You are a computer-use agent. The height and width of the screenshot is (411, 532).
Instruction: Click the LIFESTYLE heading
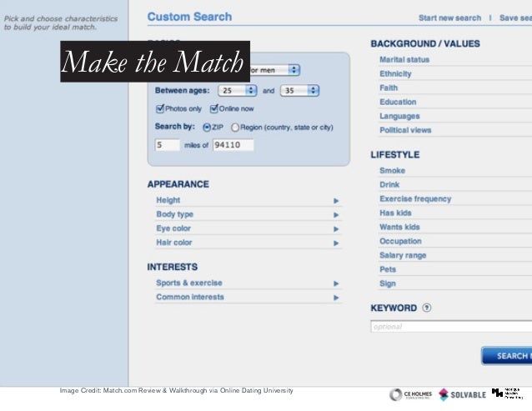[395, 154]
